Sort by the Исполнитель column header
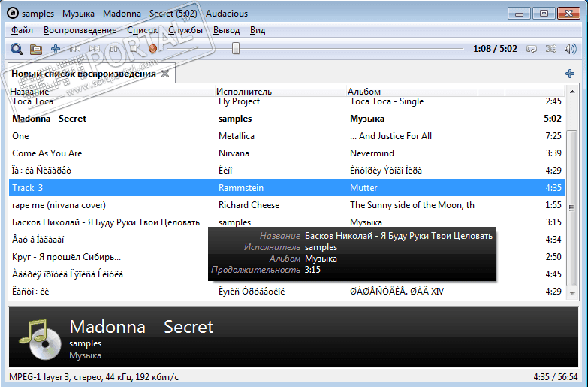This screenshot has height=387, width=588. 280,91
